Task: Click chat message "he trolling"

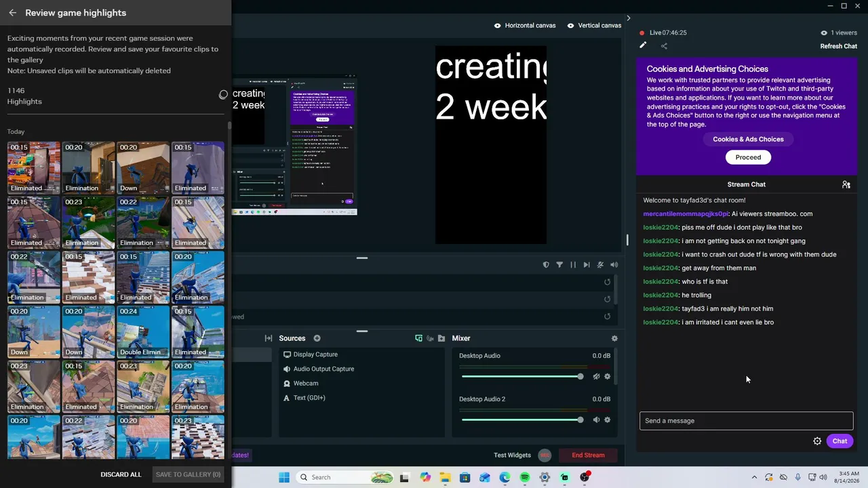Action: tap(696, 295)
